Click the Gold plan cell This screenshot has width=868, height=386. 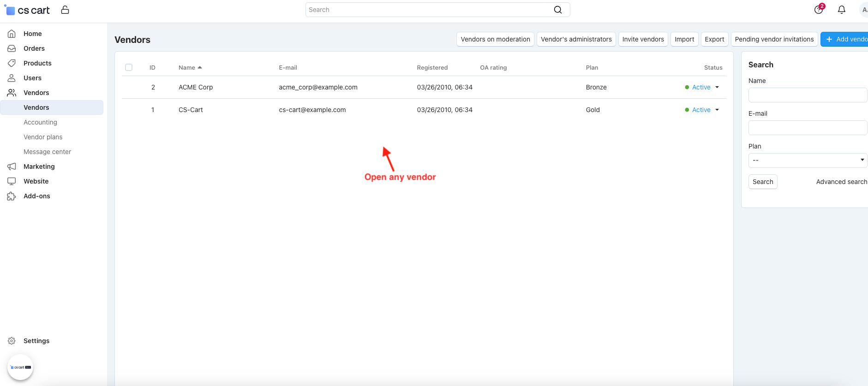pyautogui.click(x=593, y=110)
